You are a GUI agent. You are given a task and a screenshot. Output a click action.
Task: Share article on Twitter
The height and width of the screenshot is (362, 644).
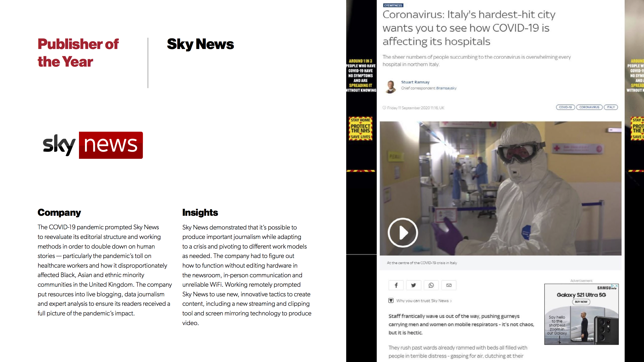point(414,285)
